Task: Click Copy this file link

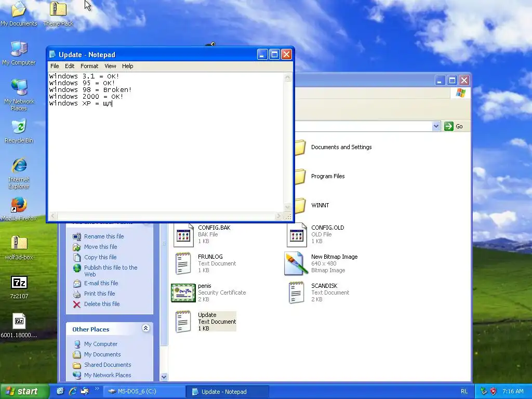Action: 100,257
